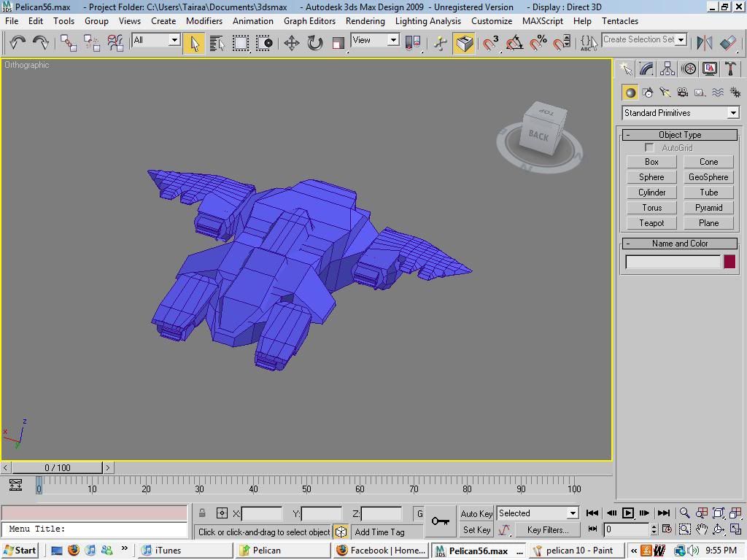Open the object color swatch
The image size is (747, 560).
tap(729, 262)
